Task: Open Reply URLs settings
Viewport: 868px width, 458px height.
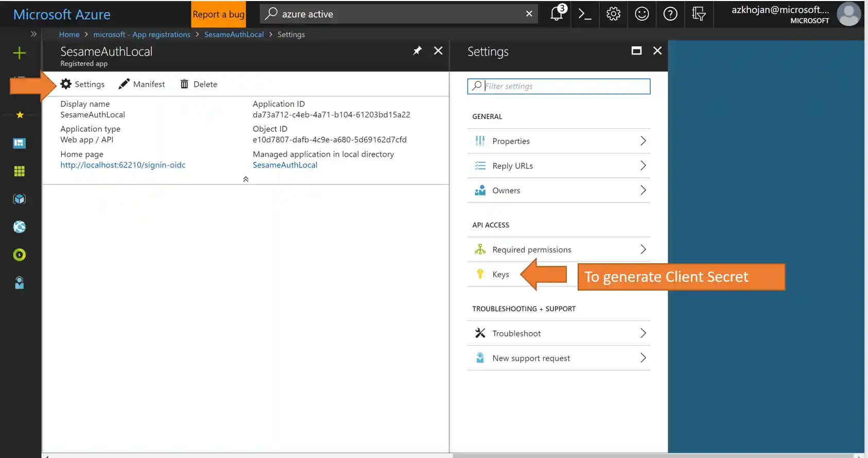Action: point(559,166)
